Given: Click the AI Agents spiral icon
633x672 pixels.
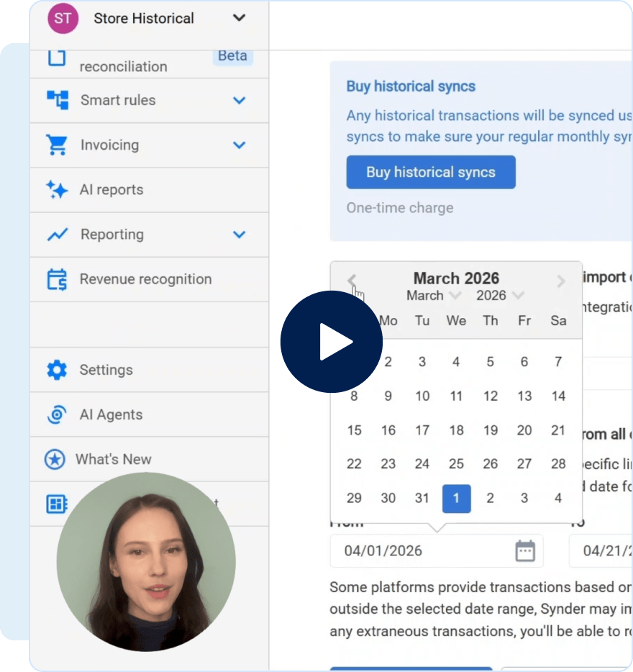Looking at the screenshot, I should [57, 414].
